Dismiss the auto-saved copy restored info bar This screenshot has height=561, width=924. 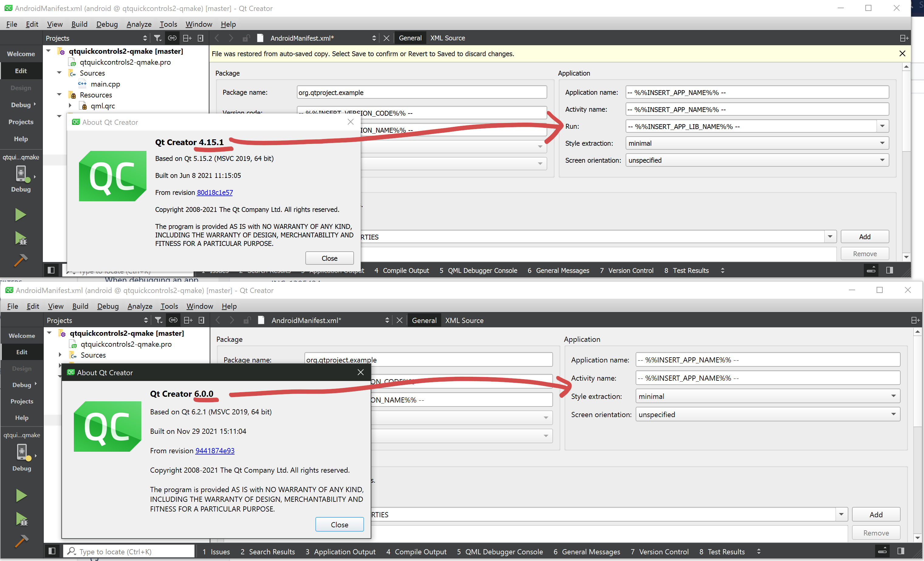(902, 54)
